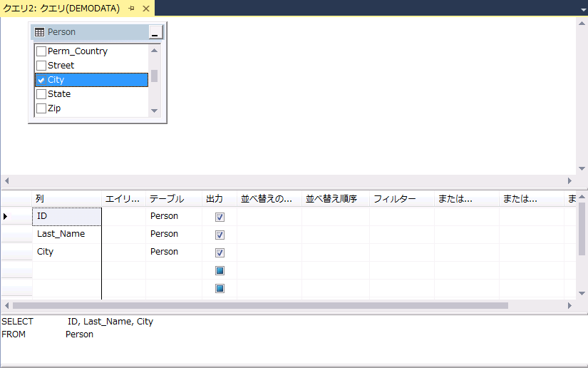Viewport: 588px width, 368px height.
Task: Select the クエリ2: クエリ(DEMODATA) tab
Action: [x=62, y=8]
